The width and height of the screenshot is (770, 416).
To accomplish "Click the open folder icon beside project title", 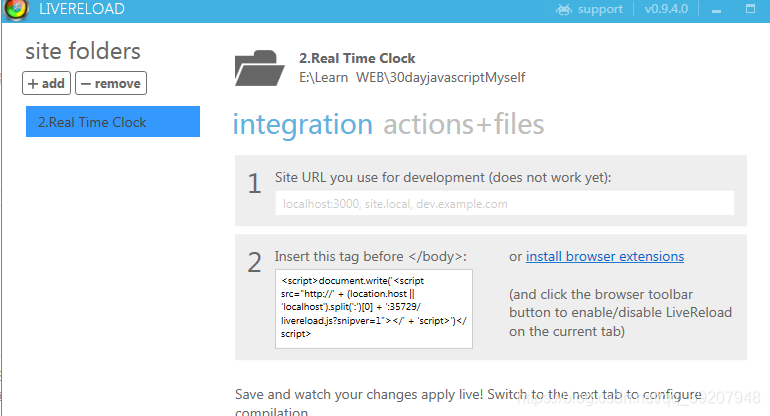I will pos(259,68).
